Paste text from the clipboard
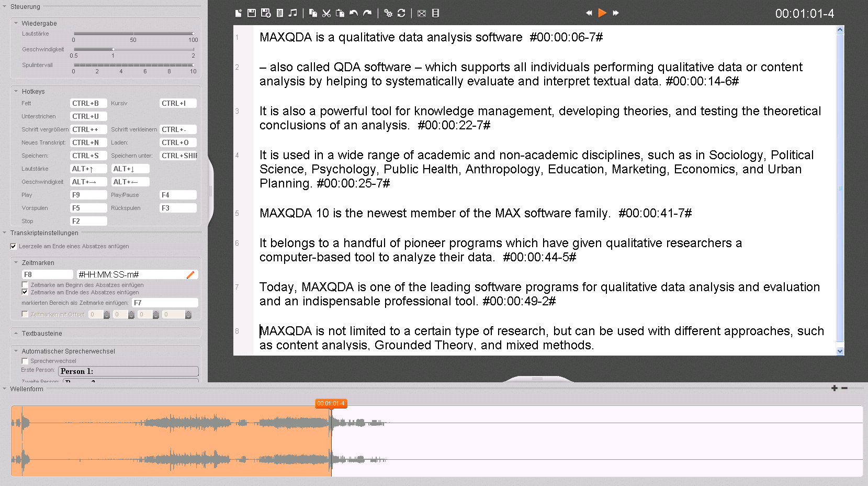This screenshot has width=868, height=486. (x=340, y=13)
